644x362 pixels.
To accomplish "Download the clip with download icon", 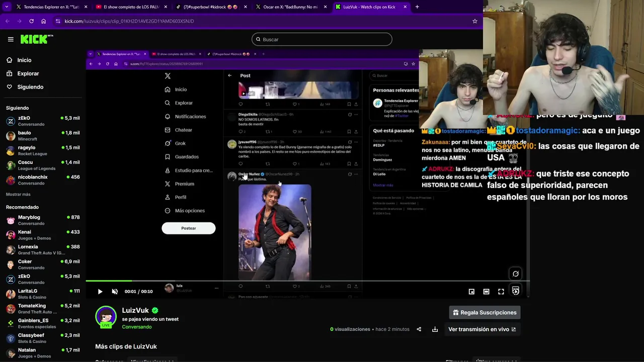I will pyautogui.click(x=435, y=329).
